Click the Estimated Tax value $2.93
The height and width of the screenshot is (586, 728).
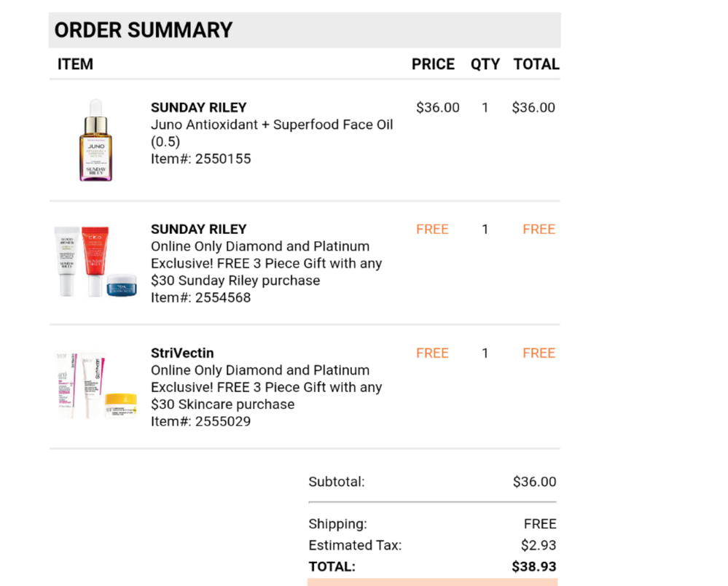coord(539,545)
